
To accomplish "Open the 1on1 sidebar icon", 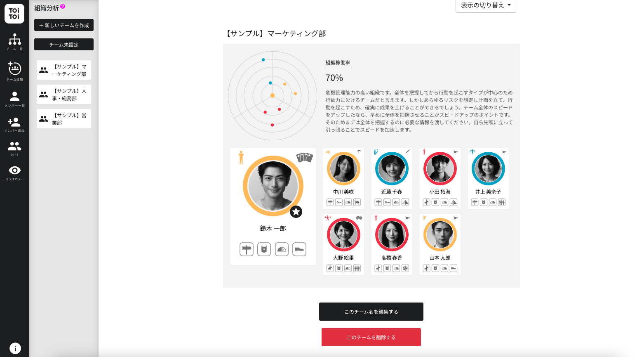I will pyautogui.click(x=14, y=149).
